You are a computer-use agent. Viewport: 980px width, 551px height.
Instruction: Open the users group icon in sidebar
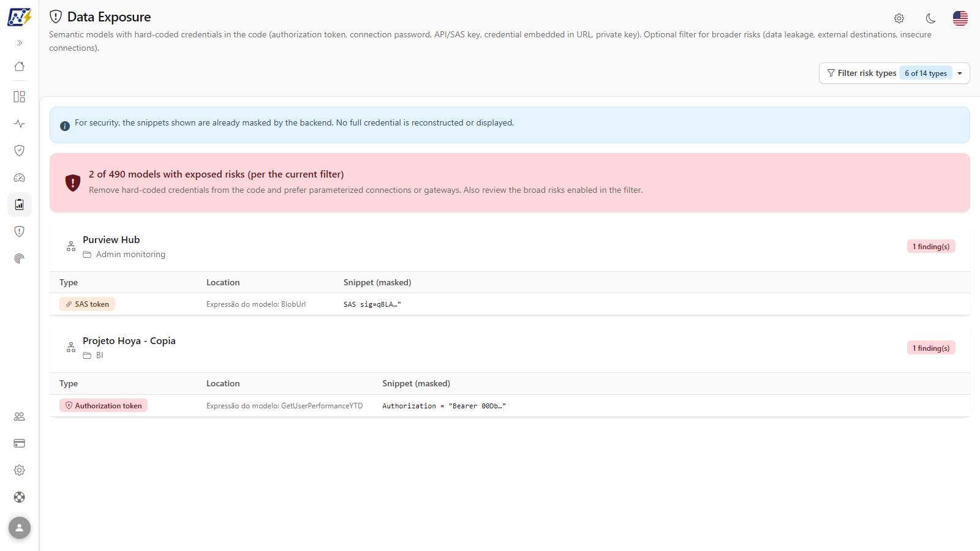20,416
